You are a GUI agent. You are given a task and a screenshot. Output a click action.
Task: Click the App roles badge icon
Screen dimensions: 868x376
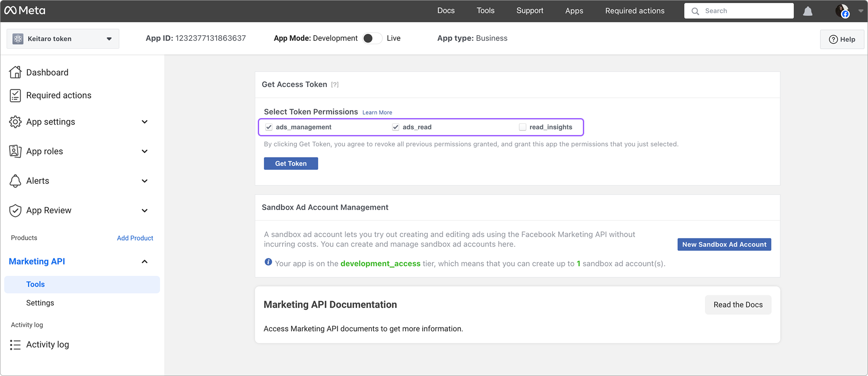[x=15, y=151]
